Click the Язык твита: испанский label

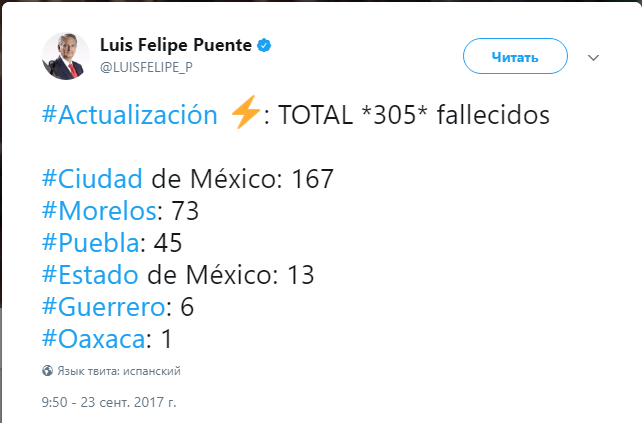(x=118, y=371)
